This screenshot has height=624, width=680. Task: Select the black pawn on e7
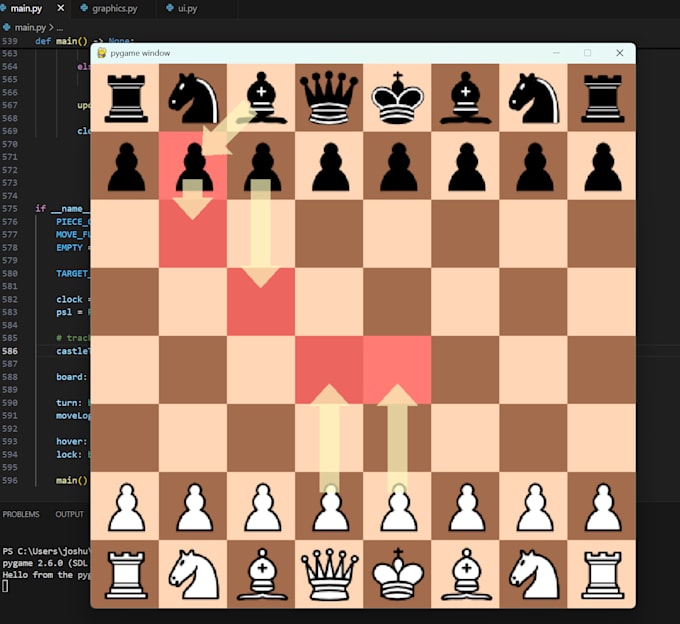click(x=398, y=167)
